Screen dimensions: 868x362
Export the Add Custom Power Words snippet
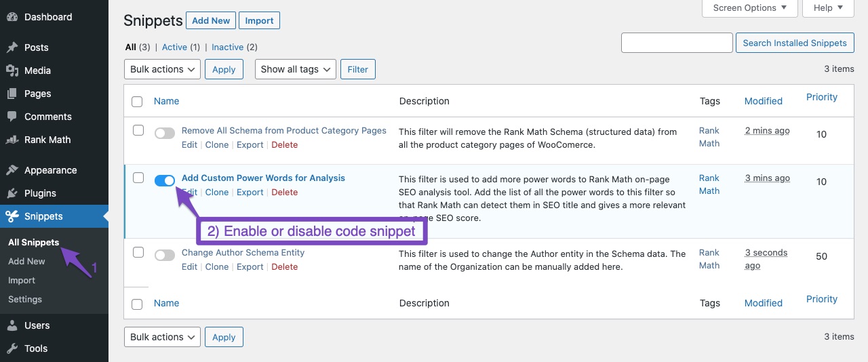point(250,193)
